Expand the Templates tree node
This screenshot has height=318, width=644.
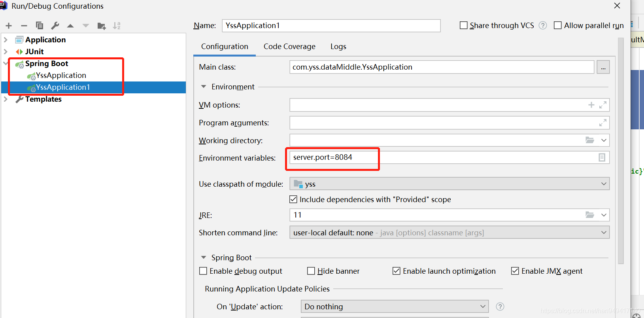pos(6,99)
